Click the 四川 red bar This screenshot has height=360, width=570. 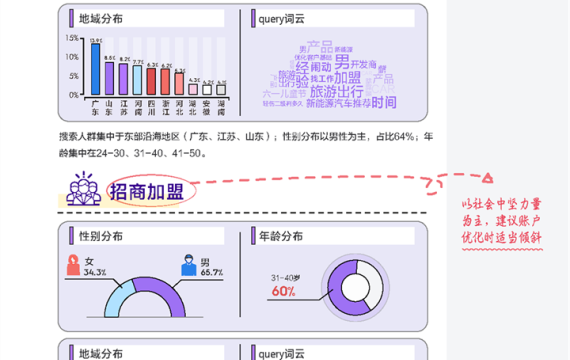tap(151, 82)
